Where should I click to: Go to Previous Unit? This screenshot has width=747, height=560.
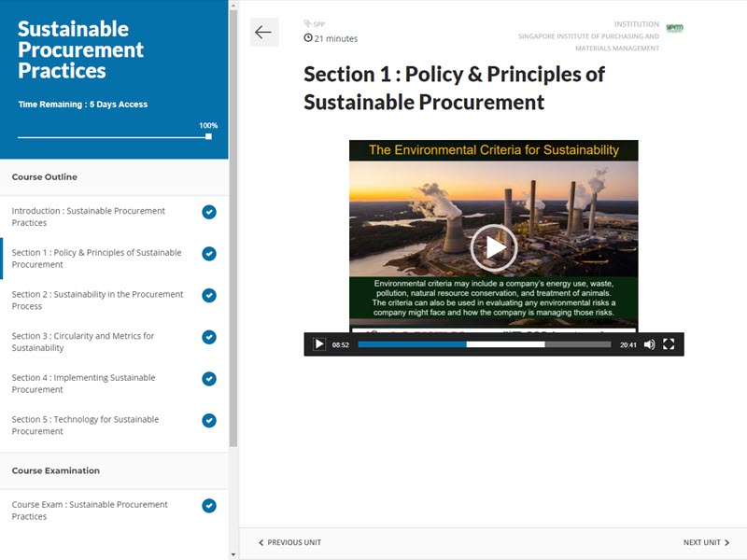[x=289, y=542]
